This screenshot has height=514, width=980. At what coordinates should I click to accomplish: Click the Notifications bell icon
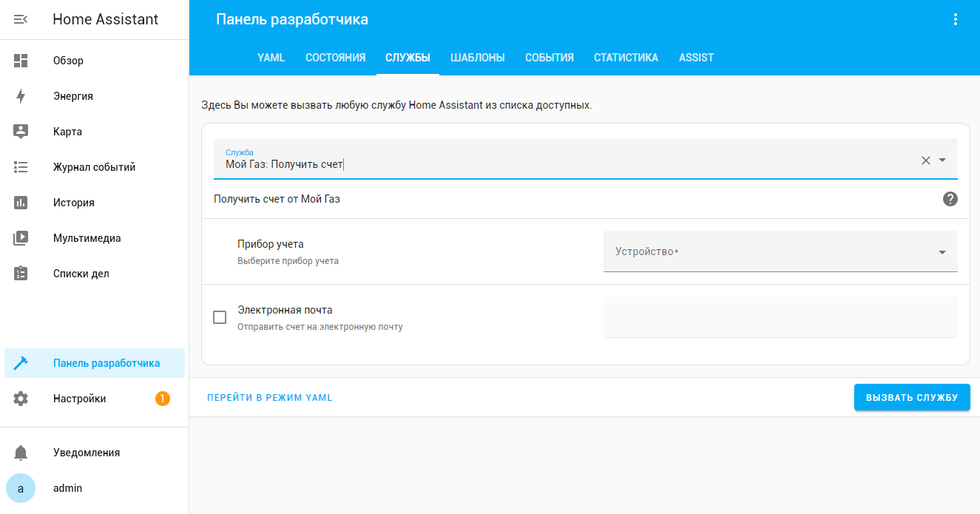[x=21, y=453]
